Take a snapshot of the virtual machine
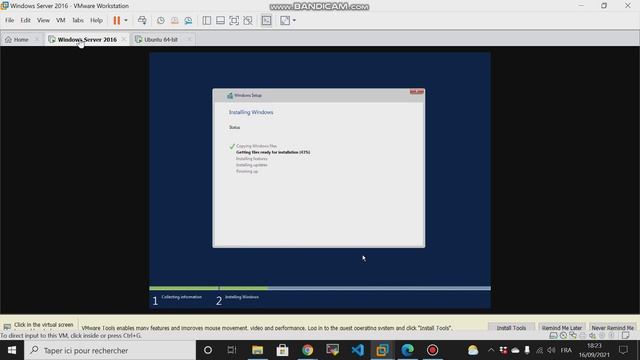The image size is (640, 360). pyautogui.click(x=161, y=20)
